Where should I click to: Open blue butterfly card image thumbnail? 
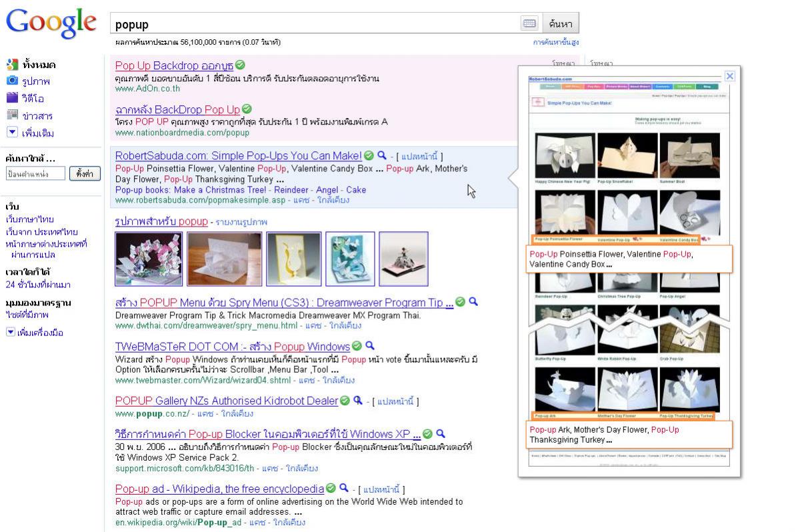[x=350, y=259]
